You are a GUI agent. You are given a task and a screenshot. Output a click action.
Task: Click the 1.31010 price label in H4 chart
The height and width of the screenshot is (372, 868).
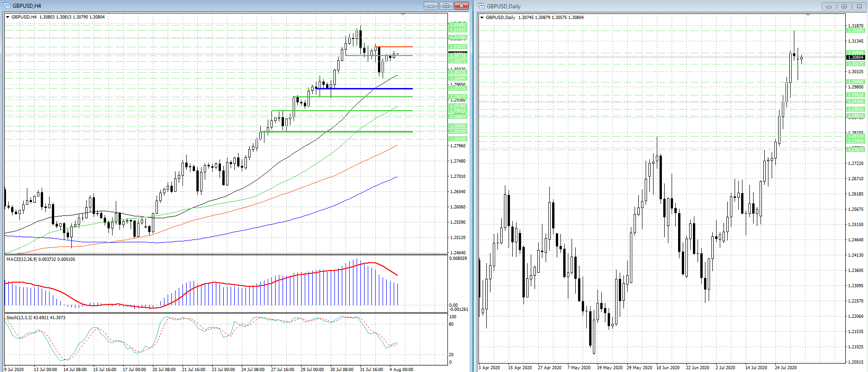[458, 46]
